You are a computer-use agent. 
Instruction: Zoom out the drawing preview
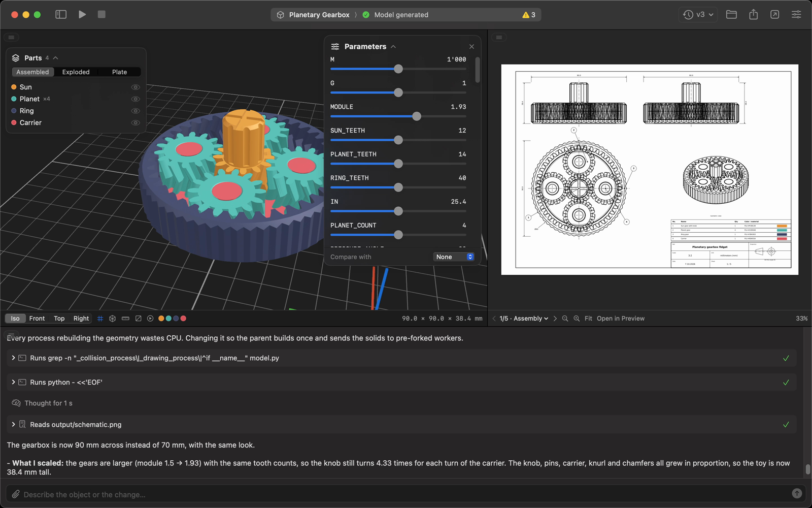[x=565, y=319]
